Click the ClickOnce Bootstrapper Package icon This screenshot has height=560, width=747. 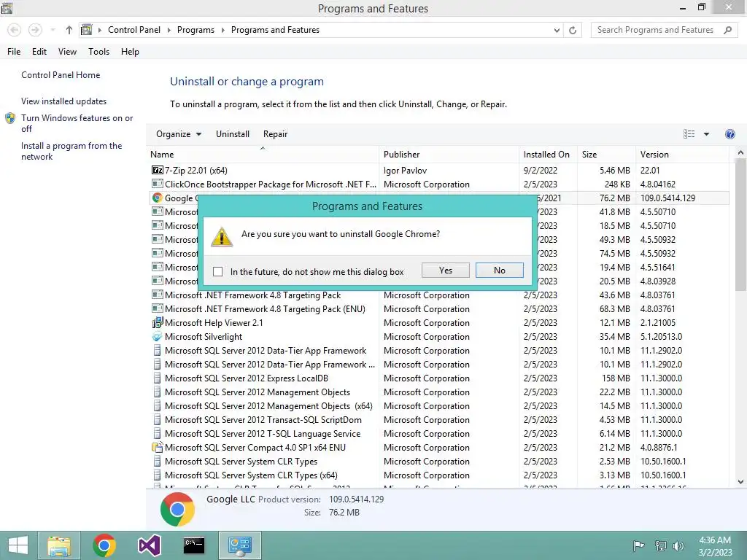pyautogui.click(x=158, y=184)
